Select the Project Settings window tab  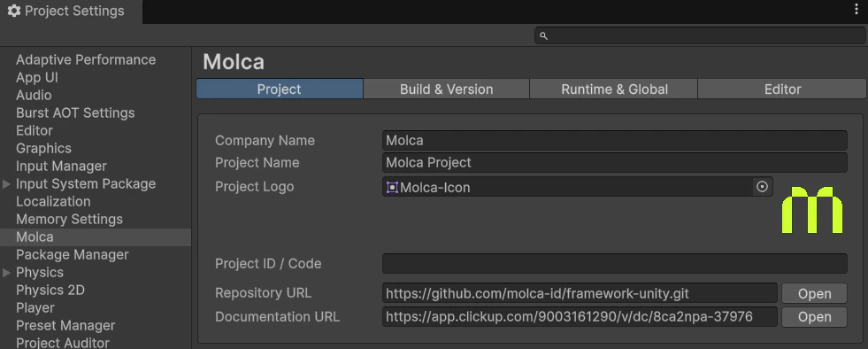72,12
